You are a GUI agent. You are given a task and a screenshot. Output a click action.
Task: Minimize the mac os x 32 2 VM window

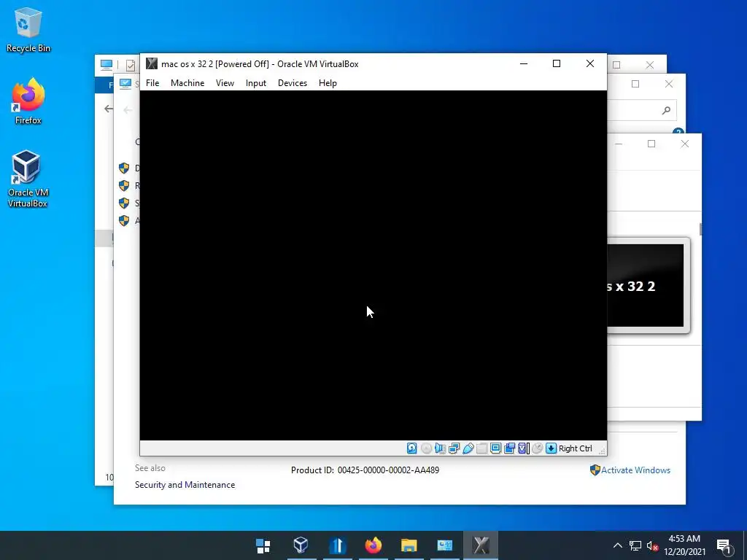coord(524,64)
